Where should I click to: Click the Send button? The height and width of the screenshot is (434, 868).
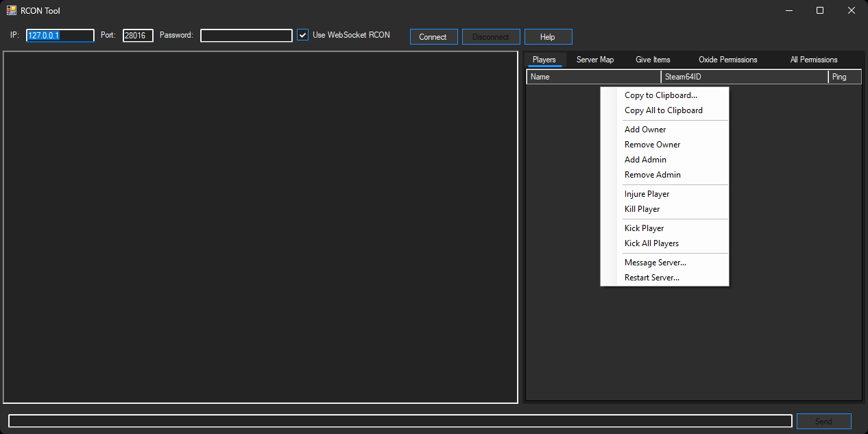point(823,421)
